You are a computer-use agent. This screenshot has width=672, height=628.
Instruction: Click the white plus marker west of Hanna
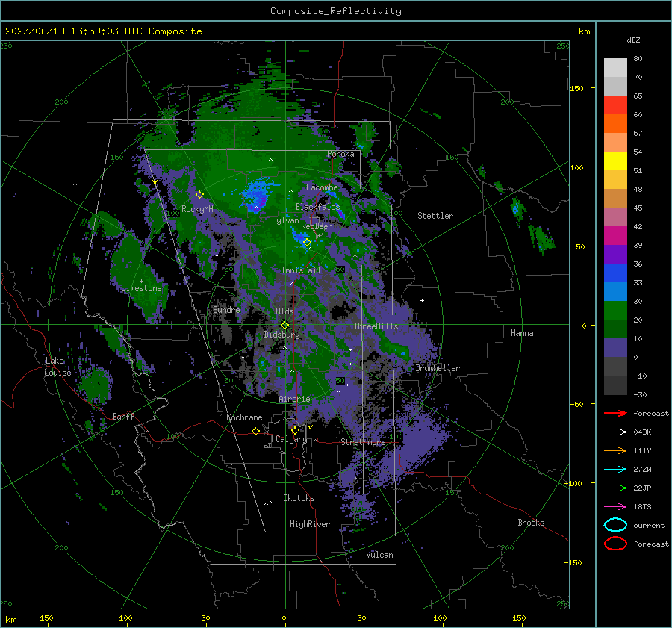(x=422, y=300)
